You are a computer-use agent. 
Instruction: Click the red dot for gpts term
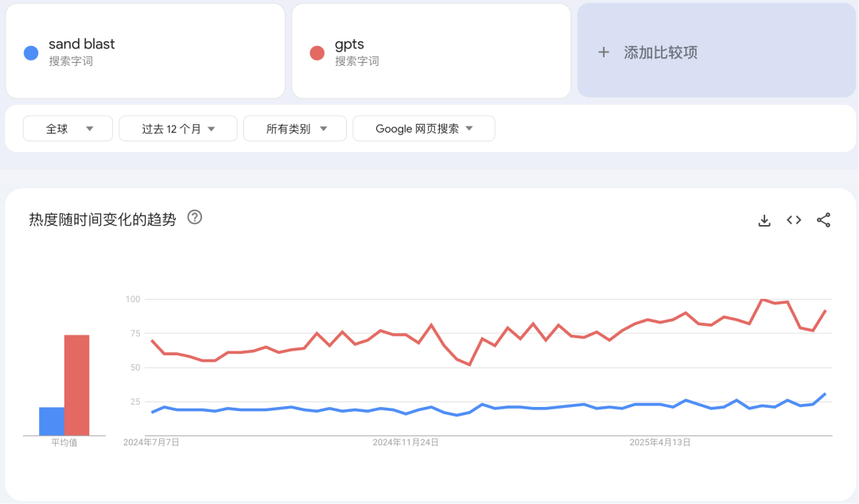click(317, 52)
